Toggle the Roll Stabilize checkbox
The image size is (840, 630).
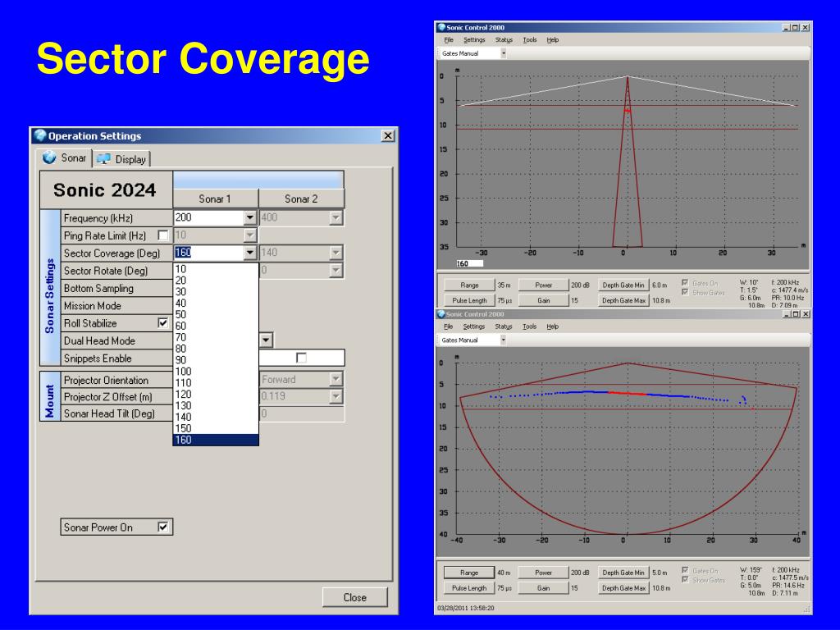click(163, 323)
